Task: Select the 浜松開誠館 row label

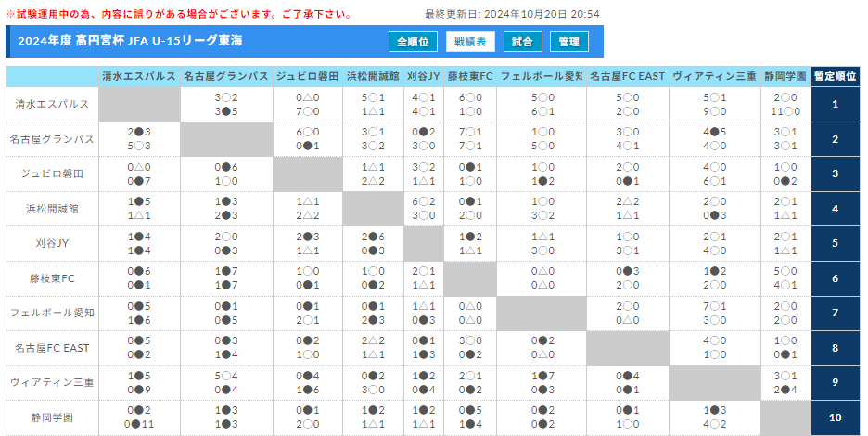Action: click(52, 209)
